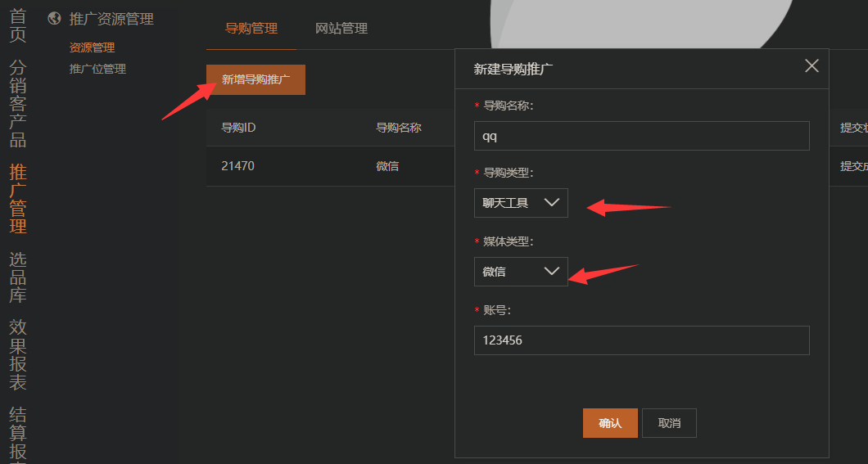
Task: Open the 媒体类型 dropdown showing 微信
Action: (521, 272)
